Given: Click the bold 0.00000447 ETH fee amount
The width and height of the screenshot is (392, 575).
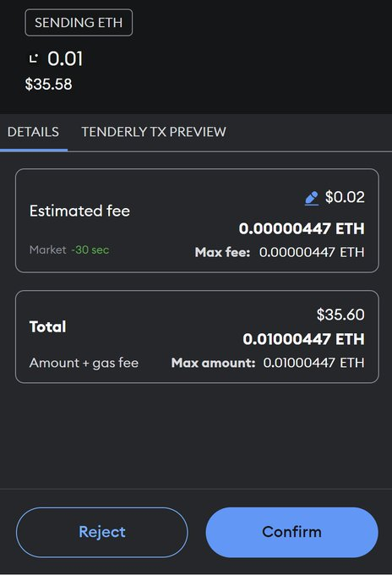Looking at the screenshot, I should point(302,228).
